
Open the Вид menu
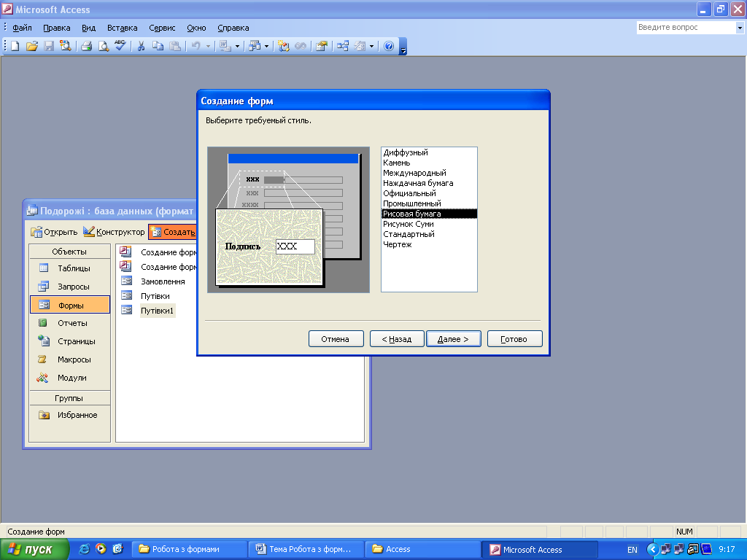(x=88, y=28)
